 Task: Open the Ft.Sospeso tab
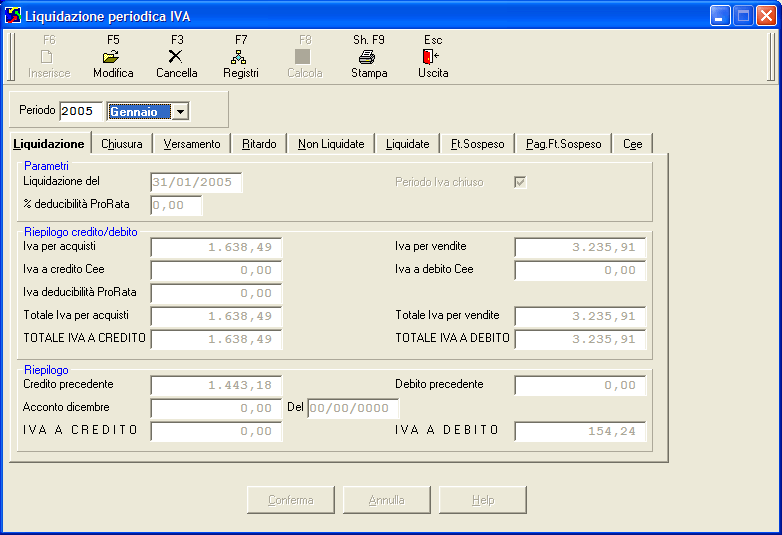(477, 144)
